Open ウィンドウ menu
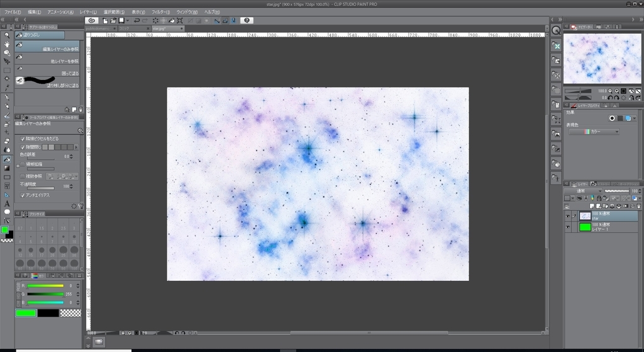 coord(187,13)
